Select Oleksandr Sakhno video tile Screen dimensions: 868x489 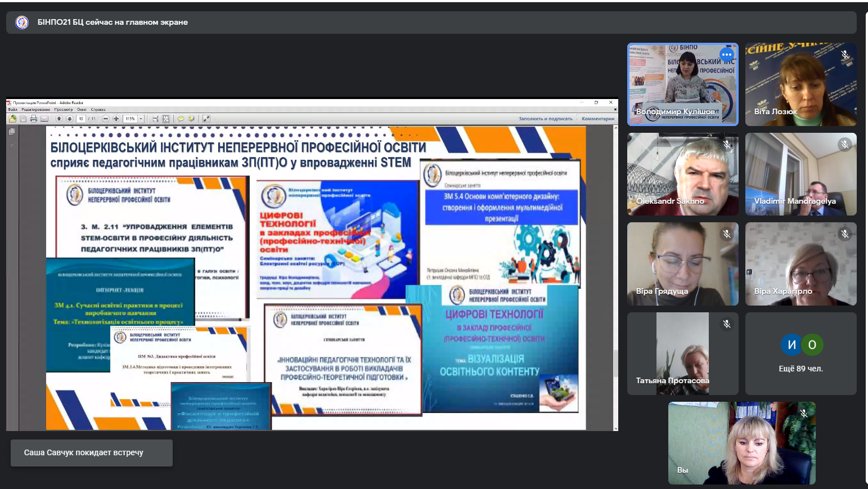[x=682, y=174]
